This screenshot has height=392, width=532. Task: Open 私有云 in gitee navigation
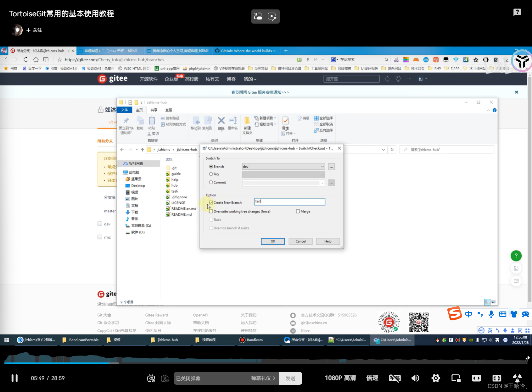point(212,79)
